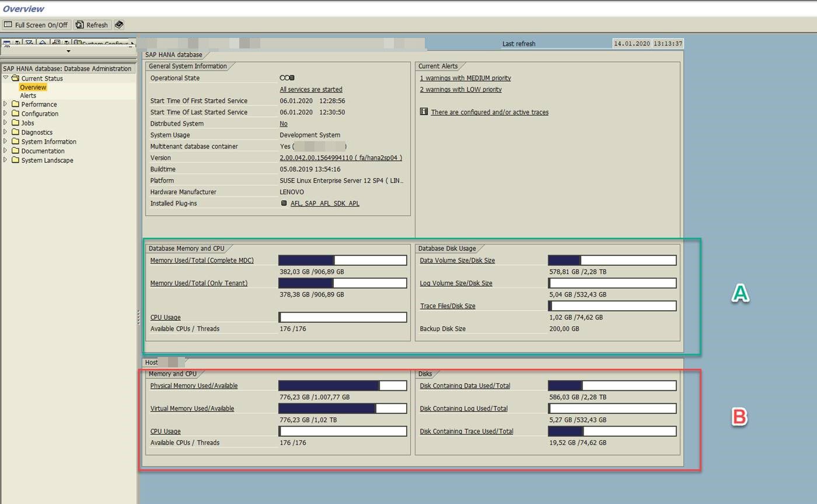
Task: Click Physical Memory Used/Available link
Action: pos(194,386)
